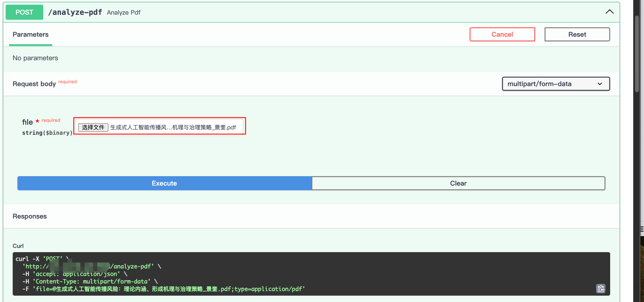Click the string($binary) type label
Screen dimensions: 644x302
[x=47, y=133]
